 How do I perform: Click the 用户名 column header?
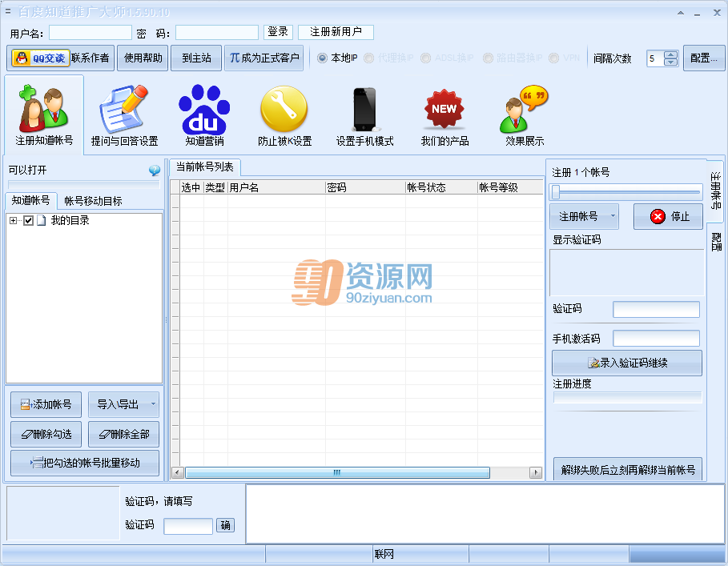click(276, 187)
